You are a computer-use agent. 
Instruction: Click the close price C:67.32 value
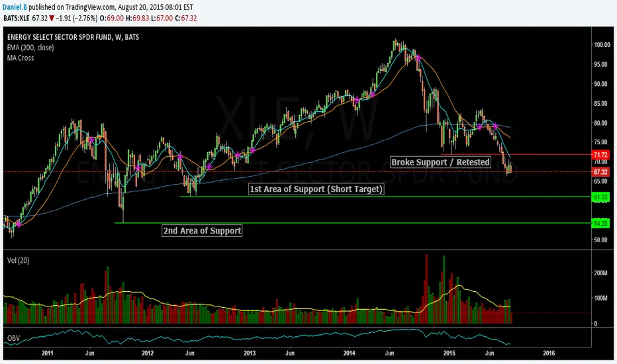pyautogui.click(x=186, y=18)
